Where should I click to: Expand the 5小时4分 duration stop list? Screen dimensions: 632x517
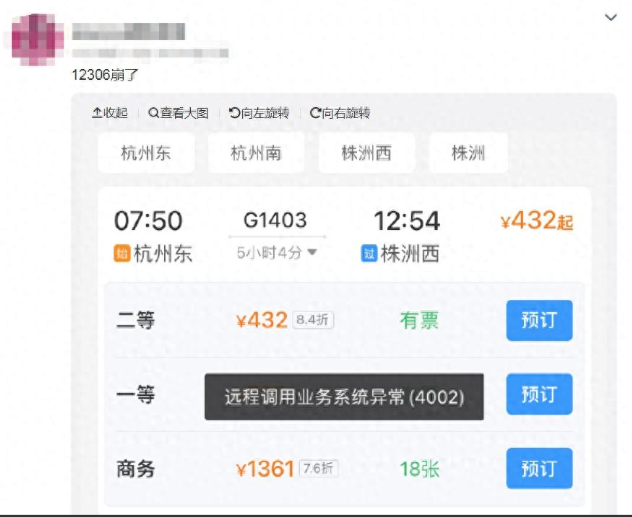pos(276,253)
